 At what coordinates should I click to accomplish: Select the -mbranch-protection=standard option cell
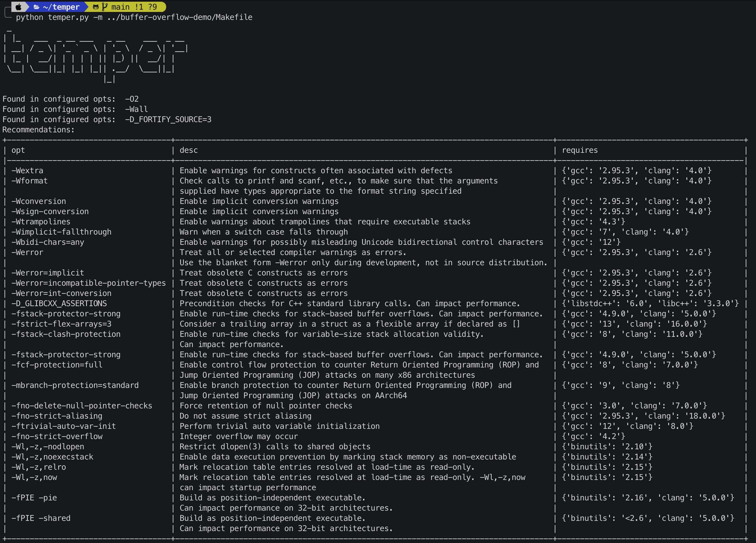pos(75,385)
